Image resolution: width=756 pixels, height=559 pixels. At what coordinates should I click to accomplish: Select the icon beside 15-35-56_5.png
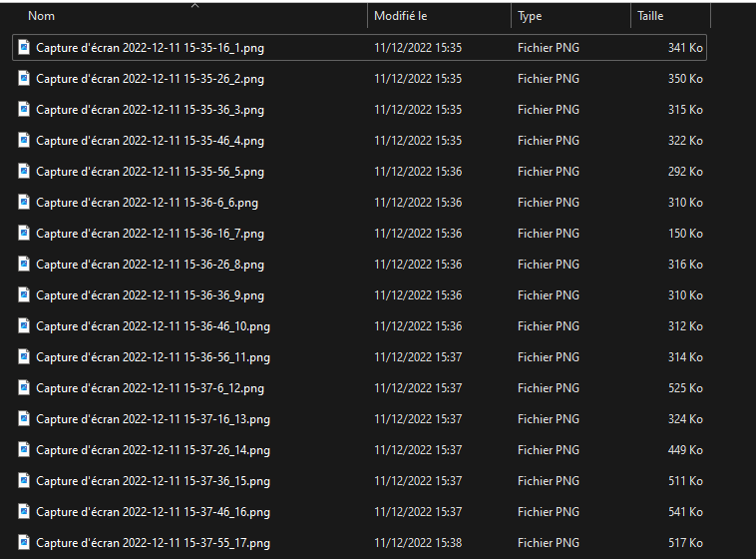point(25,171)
